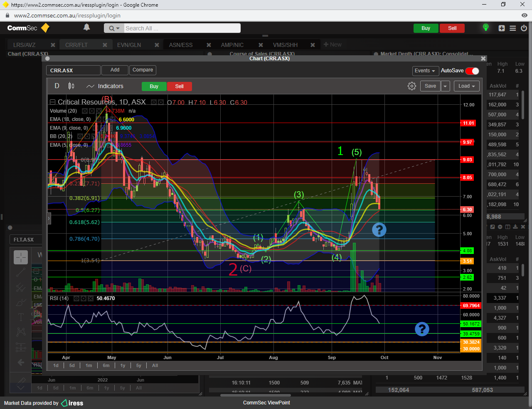Viewport: 532px width, 409px height.
Task: Click the power logout icon
Action: point(524,28)
